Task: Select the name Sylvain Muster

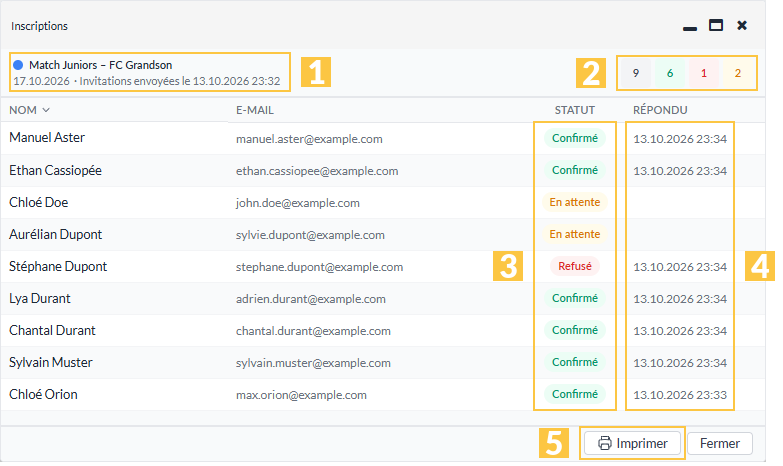Action: click(51, 362)
